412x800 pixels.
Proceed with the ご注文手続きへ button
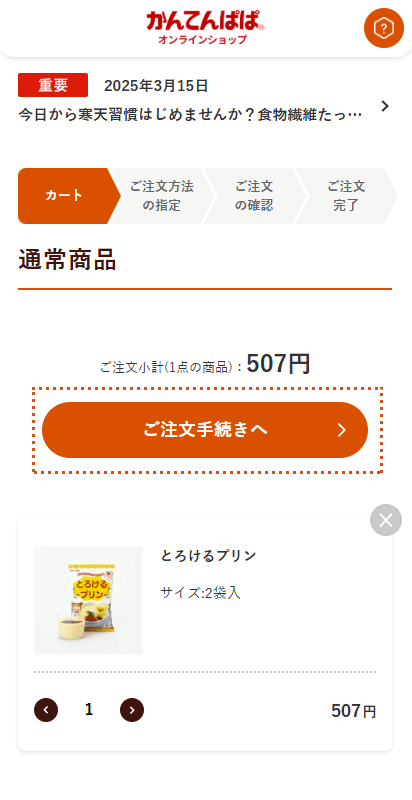[205, 430]
